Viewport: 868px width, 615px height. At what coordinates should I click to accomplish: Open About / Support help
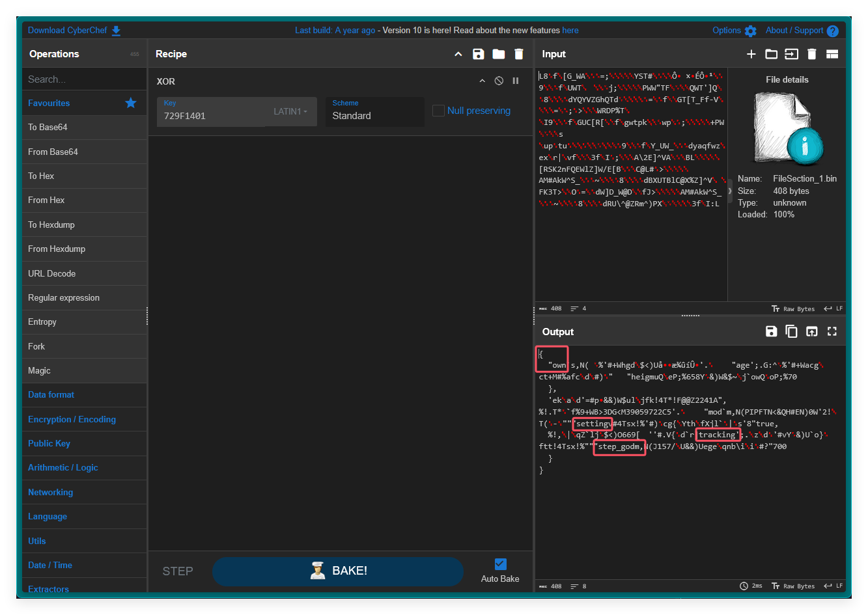point(802,31)
